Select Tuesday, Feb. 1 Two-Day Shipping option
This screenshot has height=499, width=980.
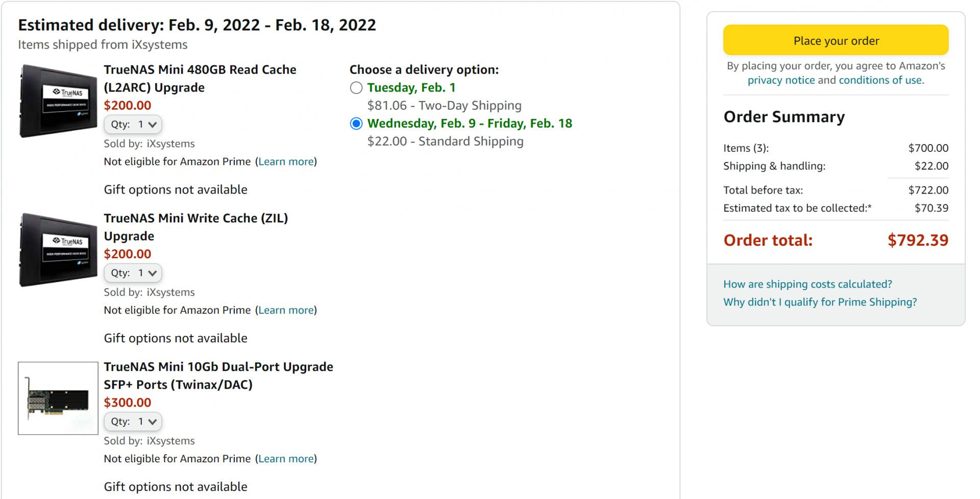click(x=356, y=88)
